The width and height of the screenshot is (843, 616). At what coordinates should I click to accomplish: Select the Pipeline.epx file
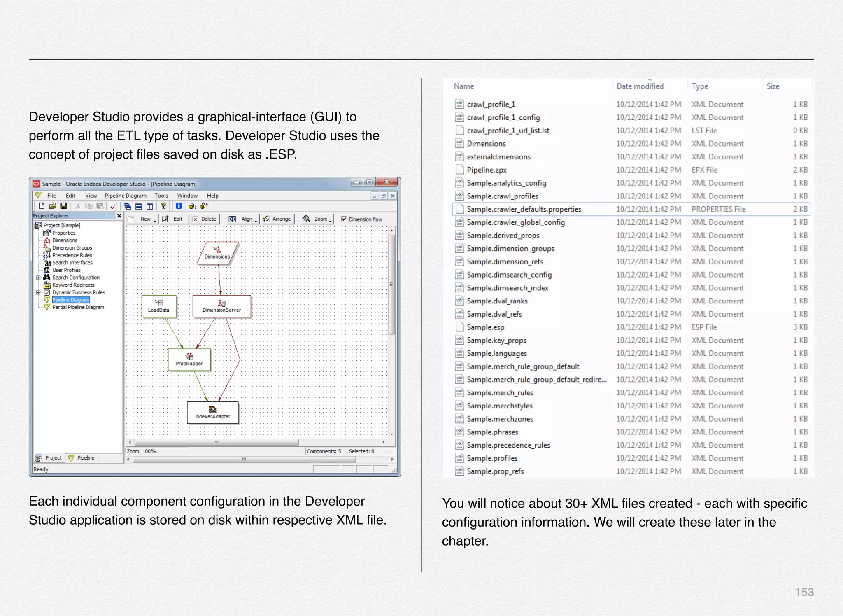[x=631, y=170]
